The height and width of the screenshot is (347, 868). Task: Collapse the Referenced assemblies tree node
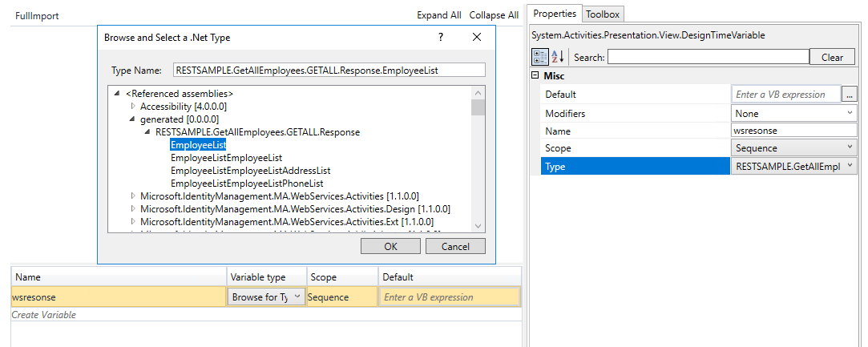pyautogui.click(x=117, y=94)
